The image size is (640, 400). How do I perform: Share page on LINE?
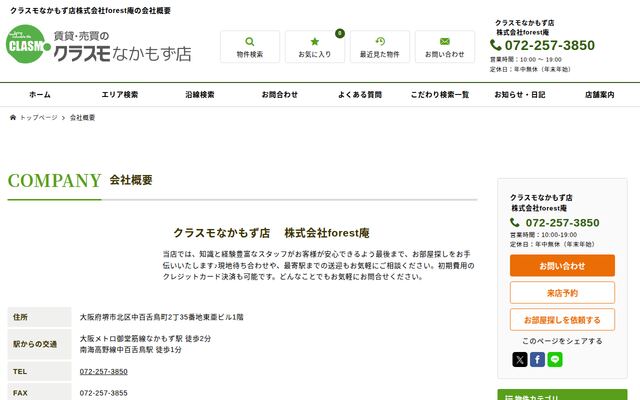(x=555, y=360)
